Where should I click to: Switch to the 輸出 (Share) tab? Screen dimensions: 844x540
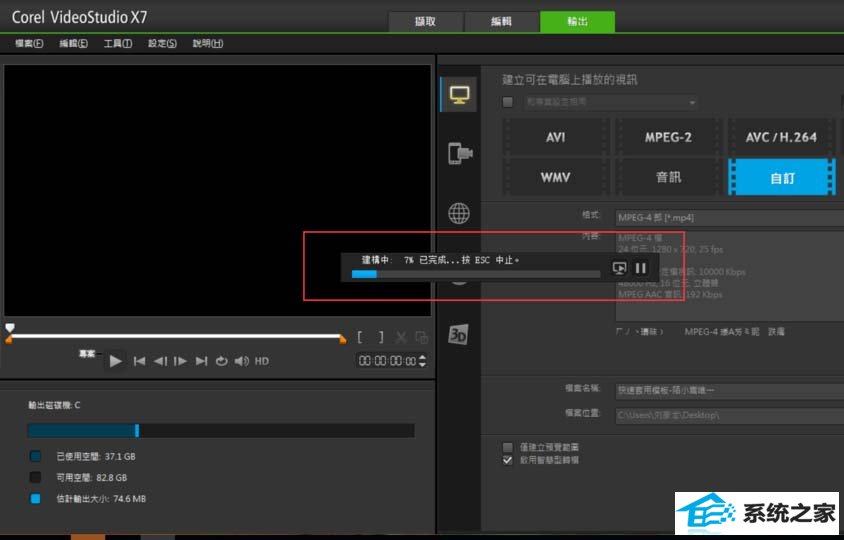click(578, 22)
